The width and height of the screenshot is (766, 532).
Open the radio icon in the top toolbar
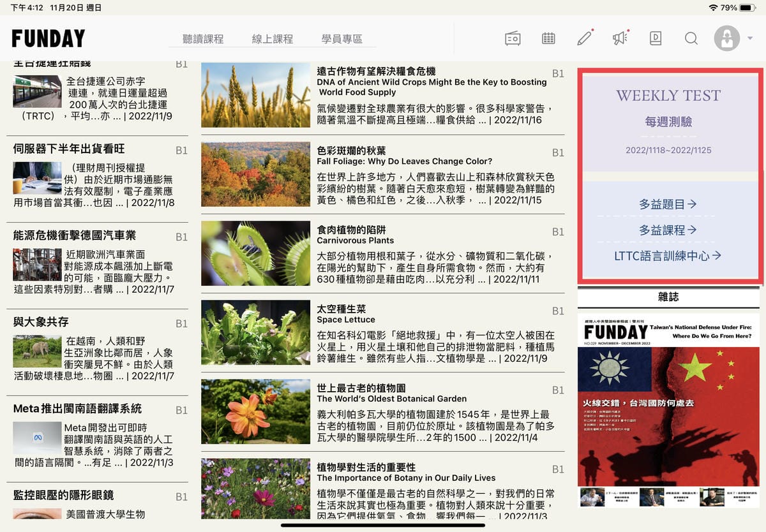[x=513, y=39]
